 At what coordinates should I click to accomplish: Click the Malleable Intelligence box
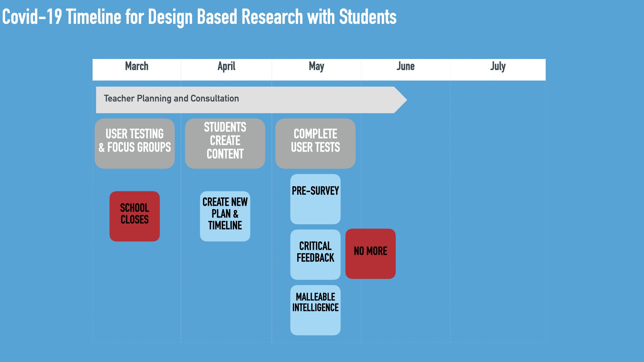[x=315, y=310]
